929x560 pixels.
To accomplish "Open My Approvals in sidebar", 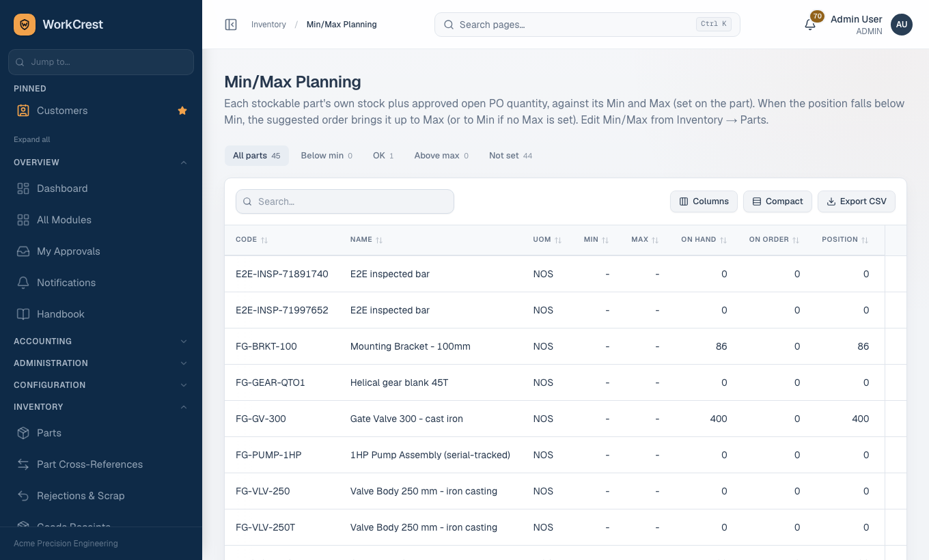I will click(x=101, y=251).
